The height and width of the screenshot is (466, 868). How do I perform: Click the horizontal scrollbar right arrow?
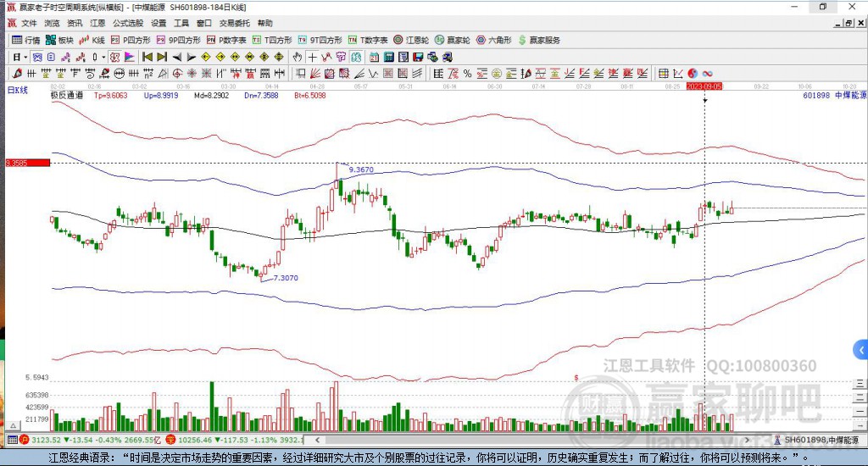(748, 440)
